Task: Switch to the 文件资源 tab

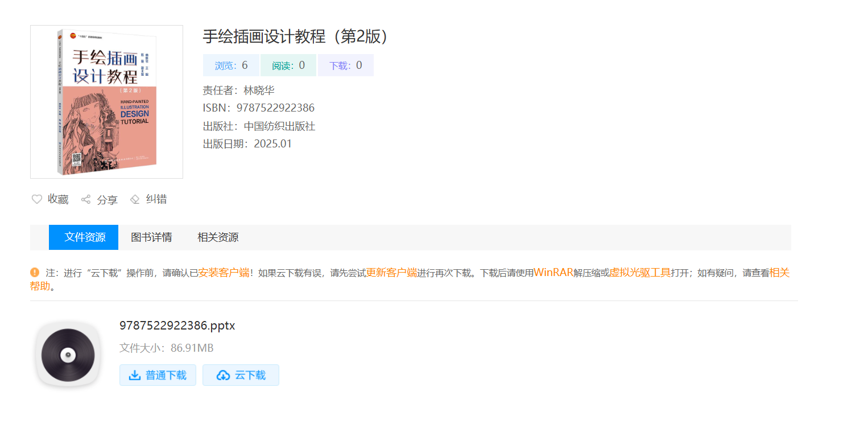Action: pyautogui.click(x=84, y=237)
